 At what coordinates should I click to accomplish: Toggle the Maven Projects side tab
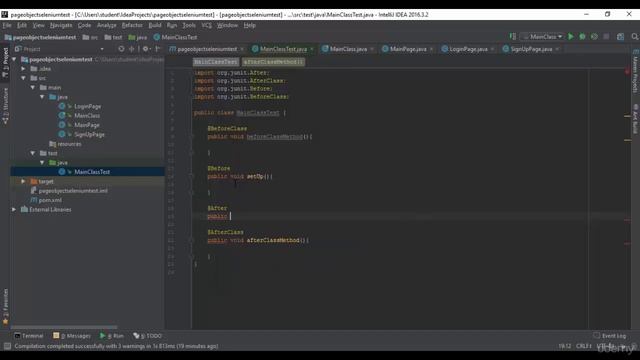point(636,71)
